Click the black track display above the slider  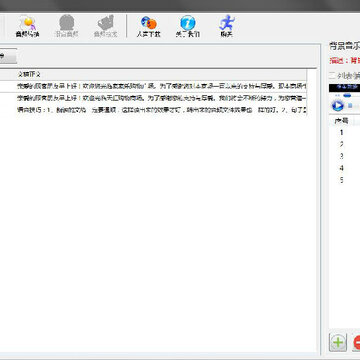point(344,88)
